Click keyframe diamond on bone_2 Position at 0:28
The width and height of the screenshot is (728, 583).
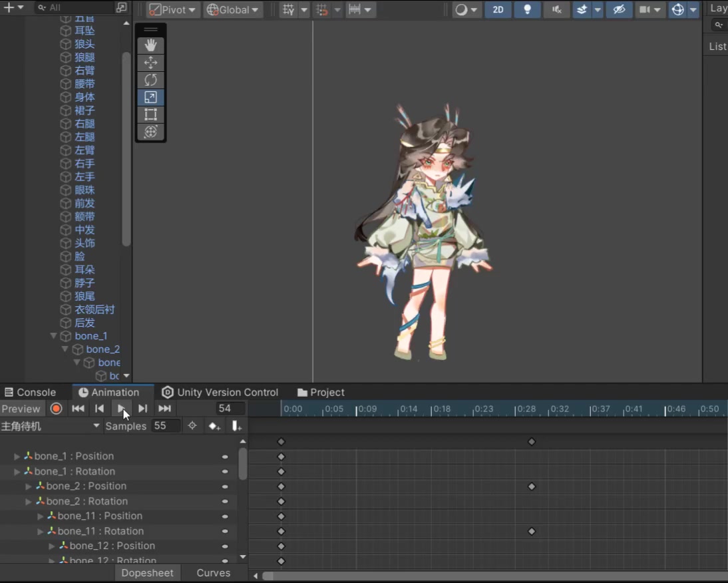click(x=532, y=486)
